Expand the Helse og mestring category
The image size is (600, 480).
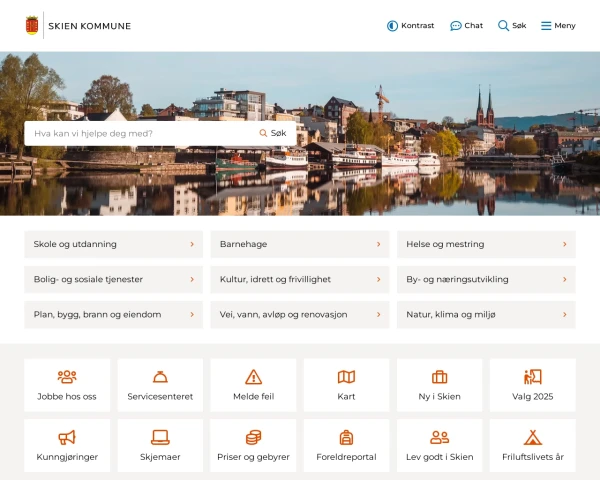[486, 244]
